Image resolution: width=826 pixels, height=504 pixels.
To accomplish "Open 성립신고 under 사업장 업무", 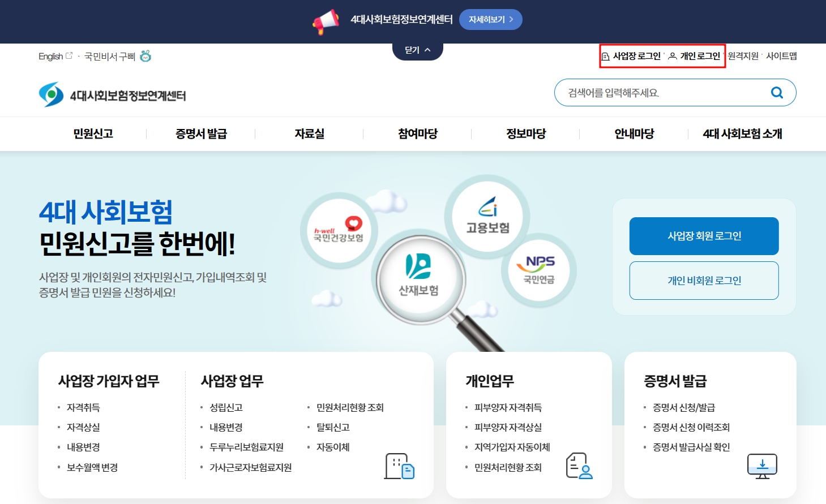I will 226,407.
